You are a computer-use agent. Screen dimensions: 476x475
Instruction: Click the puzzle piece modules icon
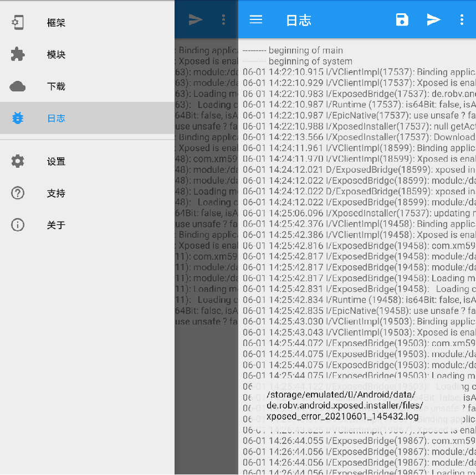18,54
